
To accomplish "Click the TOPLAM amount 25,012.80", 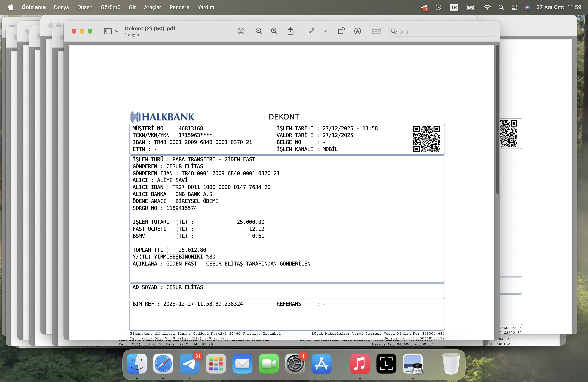I will pos(192,250).
